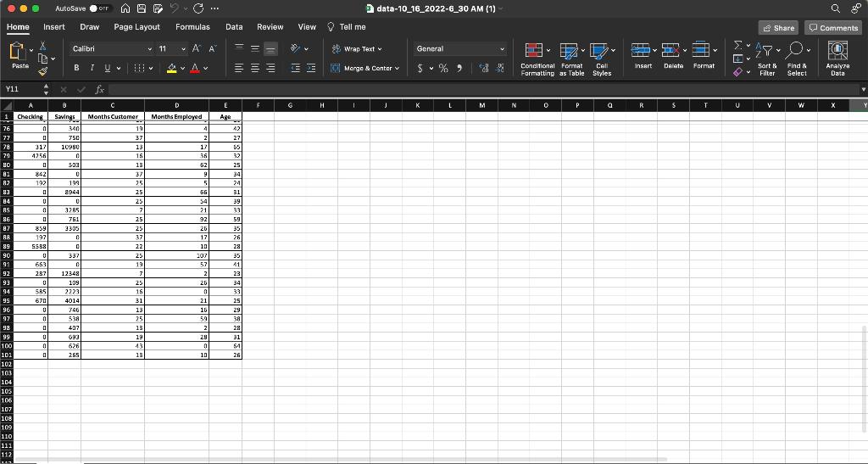Toggle underline formatting

point(108,68)
